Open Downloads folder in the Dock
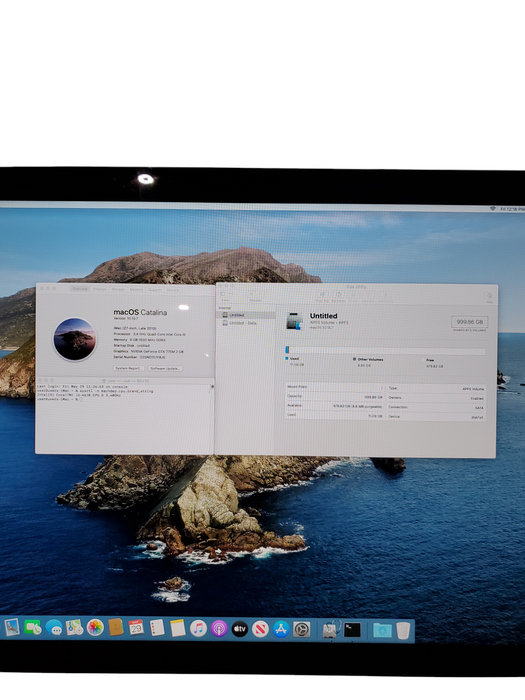Image resolution: width=525 pixels, height=700 pixels. (382, 630)
